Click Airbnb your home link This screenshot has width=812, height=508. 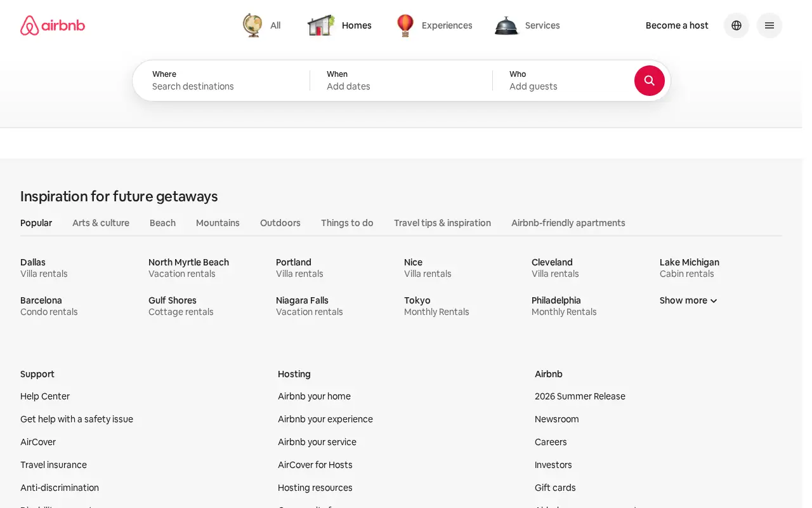pyautogui.click(x=314, y=396)
